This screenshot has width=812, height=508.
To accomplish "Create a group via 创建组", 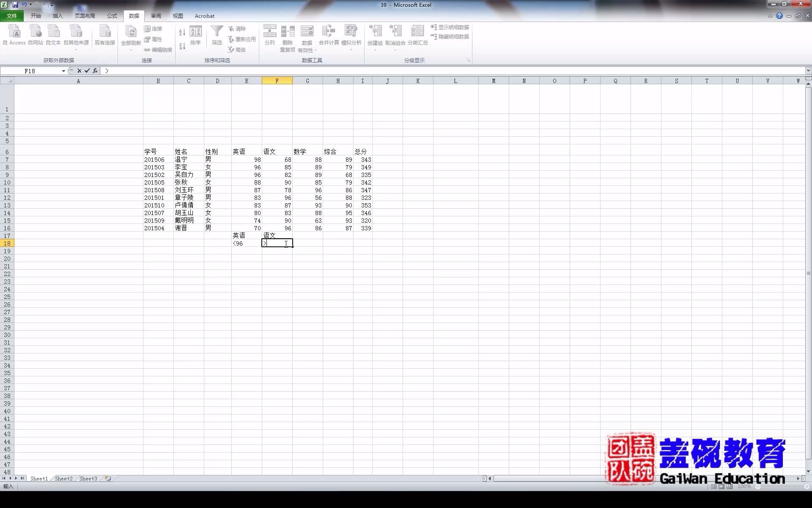I will pos(375,36).
